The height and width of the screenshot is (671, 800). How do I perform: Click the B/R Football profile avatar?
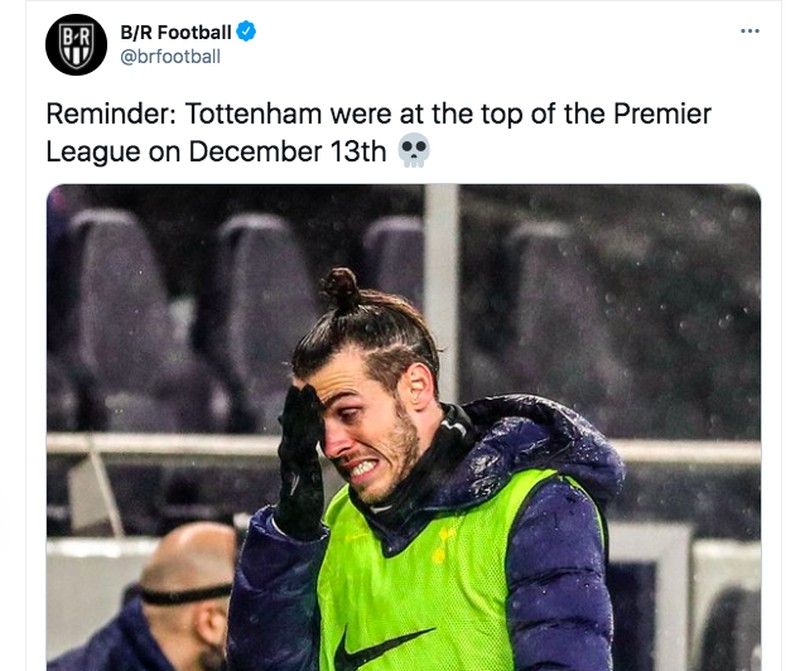click(x=79, y=44)
